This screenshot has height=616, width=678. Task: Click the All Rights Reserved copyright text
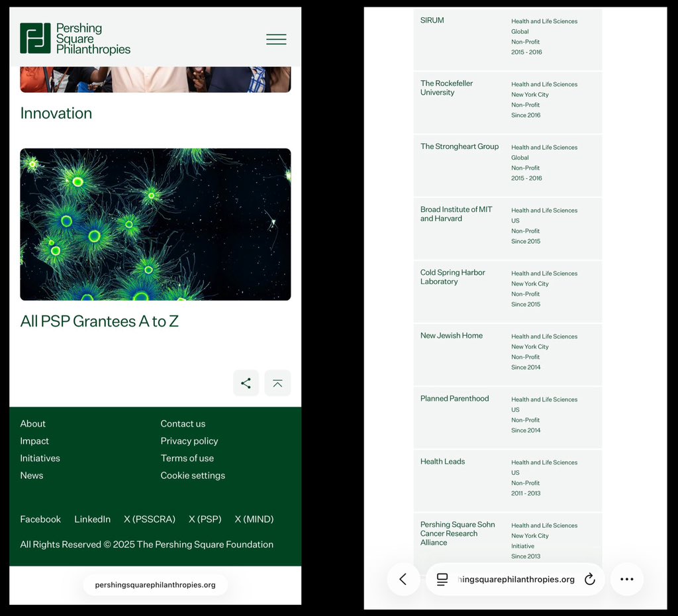click(x=146, y=544)
